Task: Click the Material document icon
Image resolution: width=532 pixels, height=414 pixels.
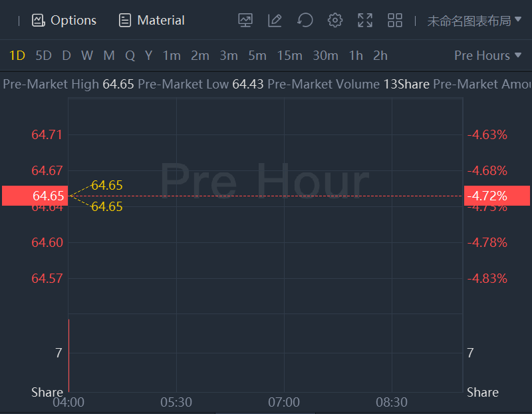Action: pos(125,21)
